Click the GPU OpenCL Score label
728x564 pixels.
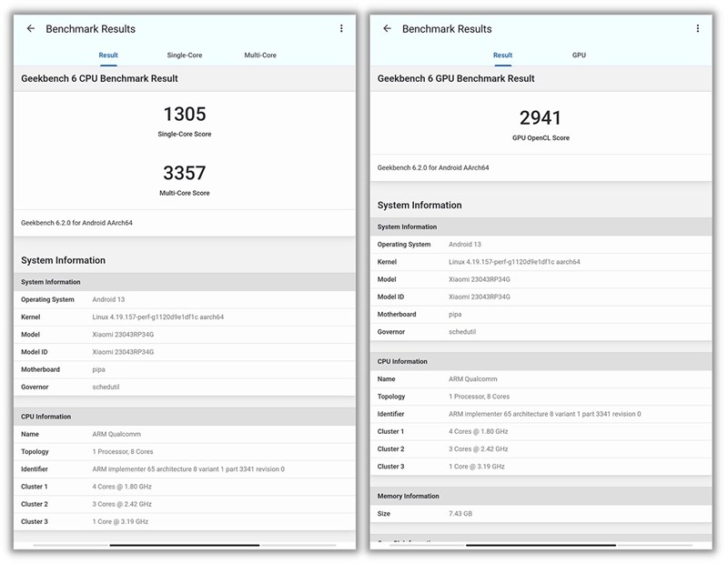tap(541, 138)
